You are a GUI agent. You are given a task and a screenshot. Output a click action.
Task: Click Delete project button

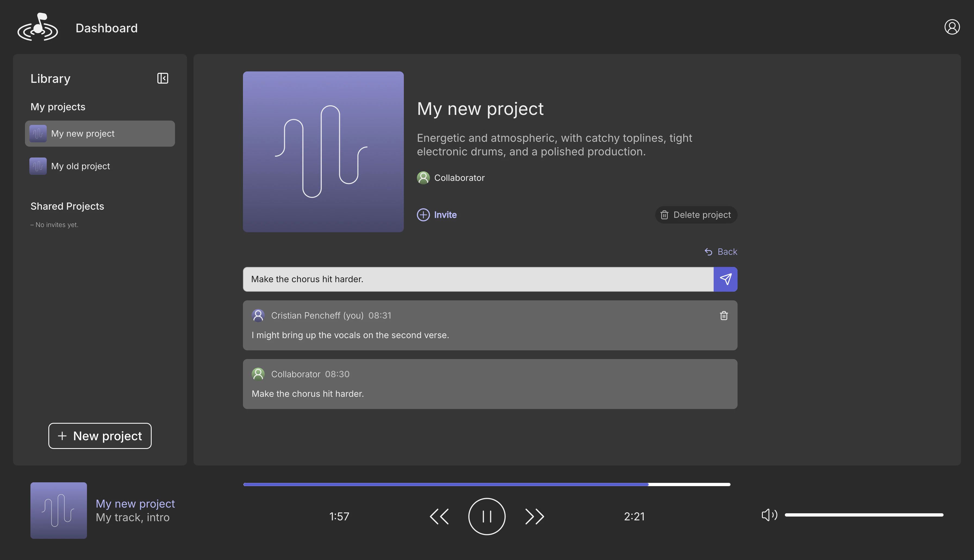pos(696,215)
